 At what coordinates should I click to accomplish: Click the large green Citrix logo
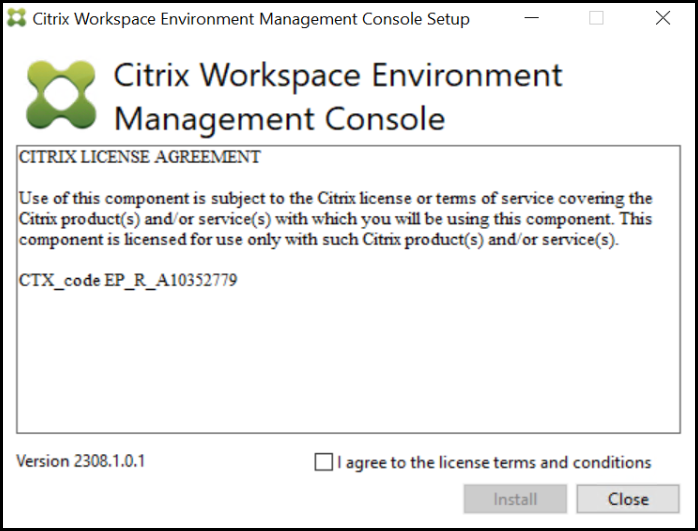click(61, 96)
